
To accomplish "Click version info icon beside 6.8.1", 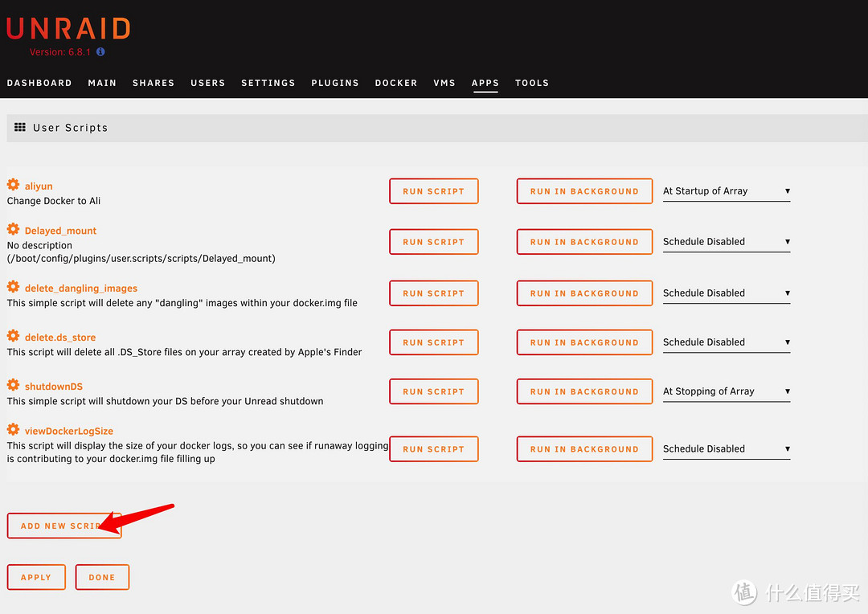I will [x=100, y=51].
